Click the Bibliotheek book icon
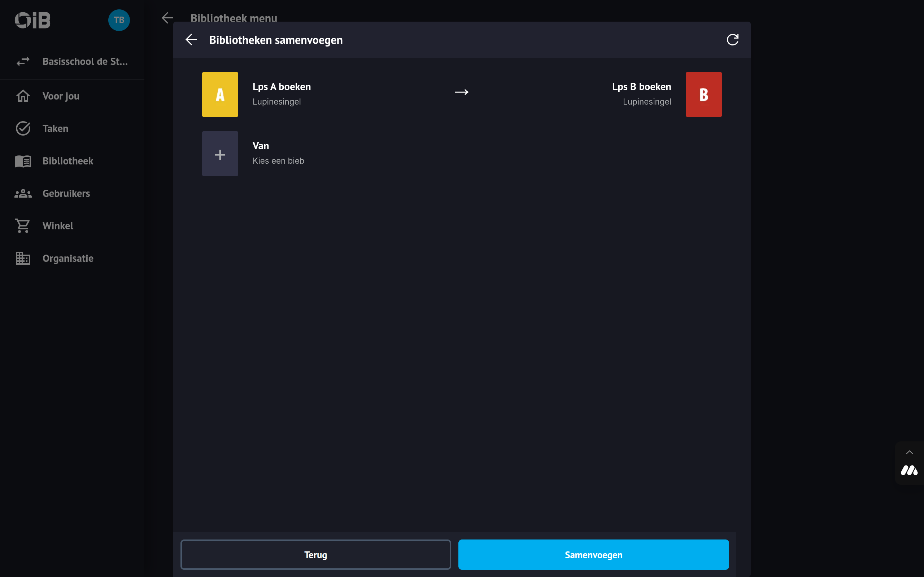This screenshot has width=924, height=577. (23, 161)
